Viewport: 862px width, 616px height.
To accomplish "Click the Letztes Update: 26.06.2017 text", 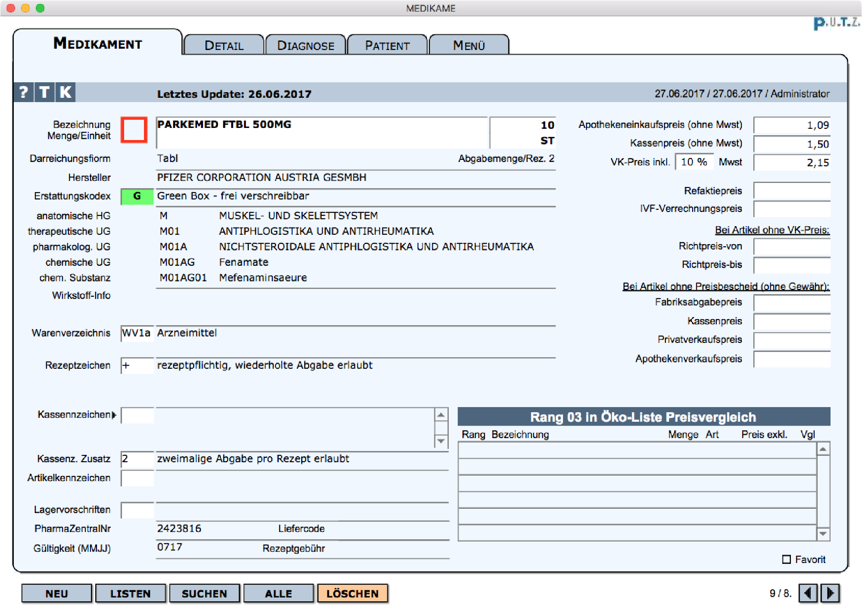I will [234, 94].
